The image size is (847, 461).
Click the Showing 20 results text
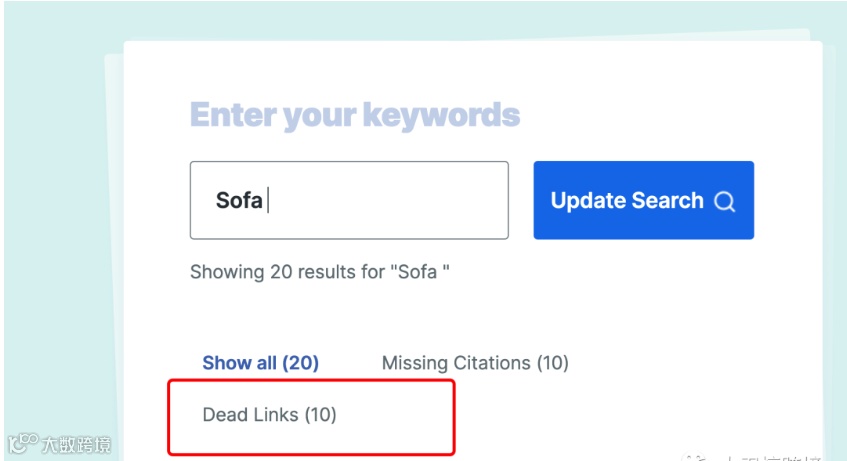coord(319,271)
